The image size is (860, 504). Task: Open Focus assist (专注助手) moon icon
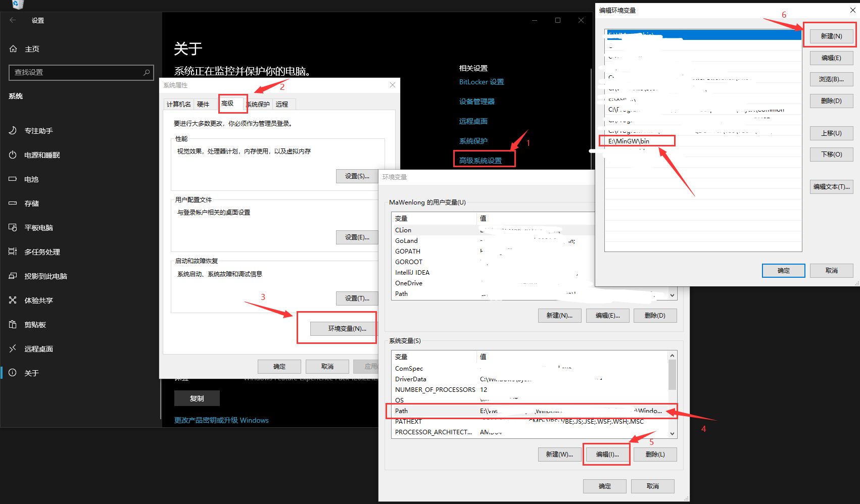(13, 131)
